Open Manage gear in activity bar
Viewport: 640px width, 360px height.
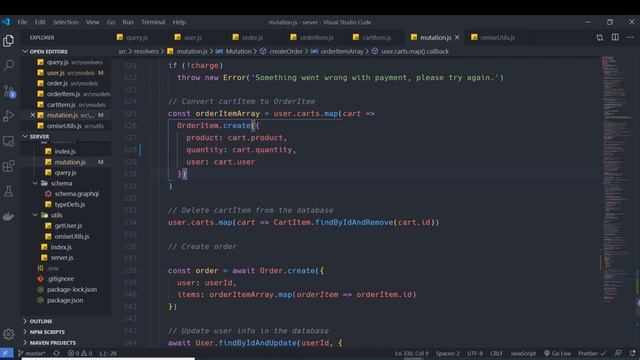[x=9, y=334]
